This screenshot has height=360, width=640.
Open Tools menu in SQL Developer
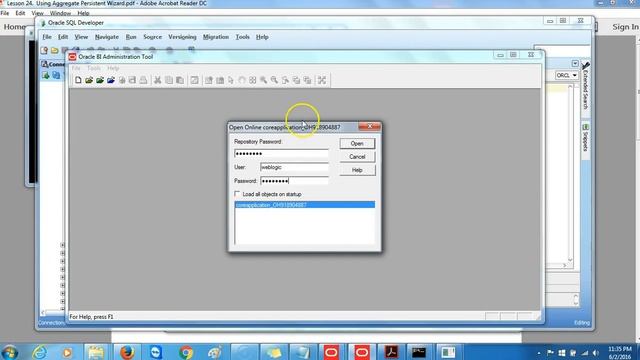(x=242, y=37)
